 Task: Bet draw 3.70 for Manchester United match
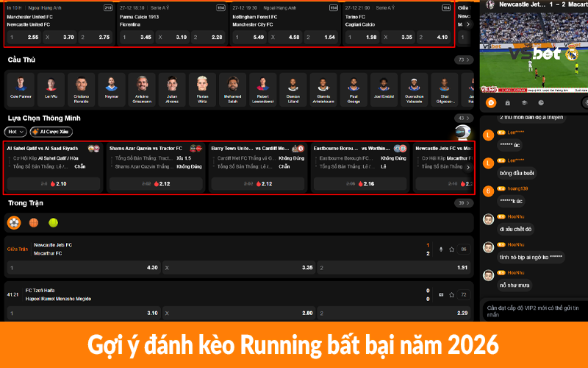point(60,38)
